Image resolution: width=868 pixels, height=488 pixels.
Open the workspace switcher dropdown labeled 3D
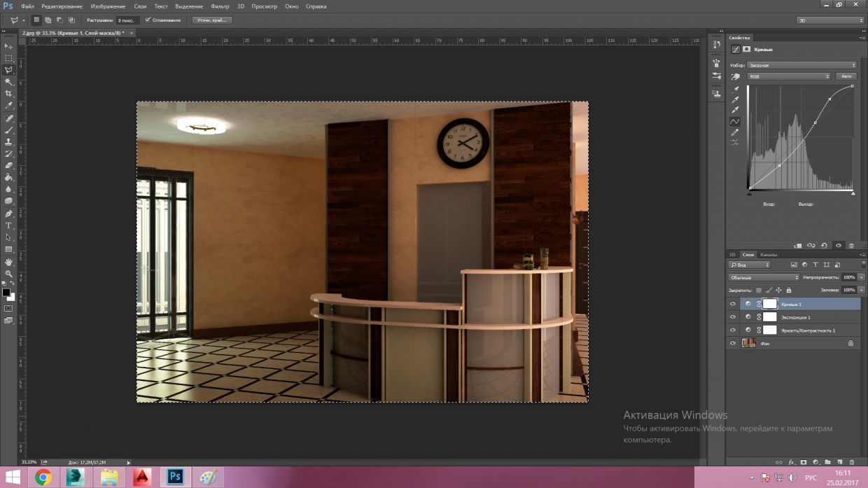pyautogui.click(x=831, y=20)
